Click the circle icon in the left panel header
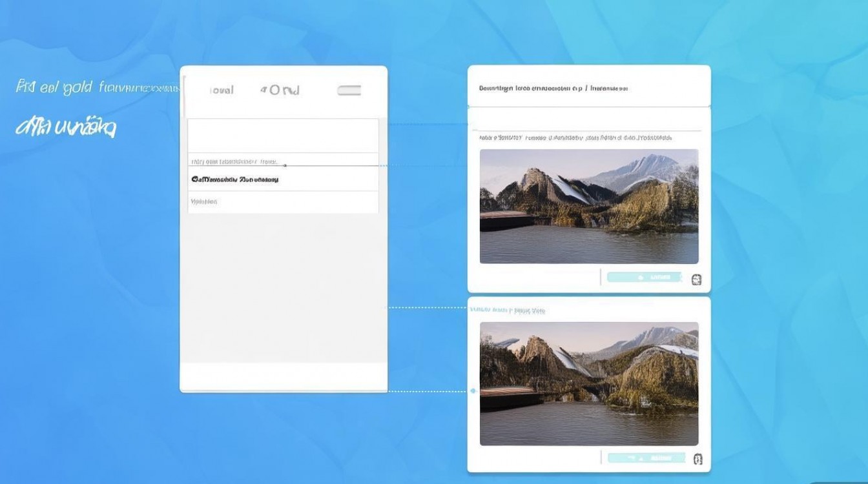 tap(275, 90)
